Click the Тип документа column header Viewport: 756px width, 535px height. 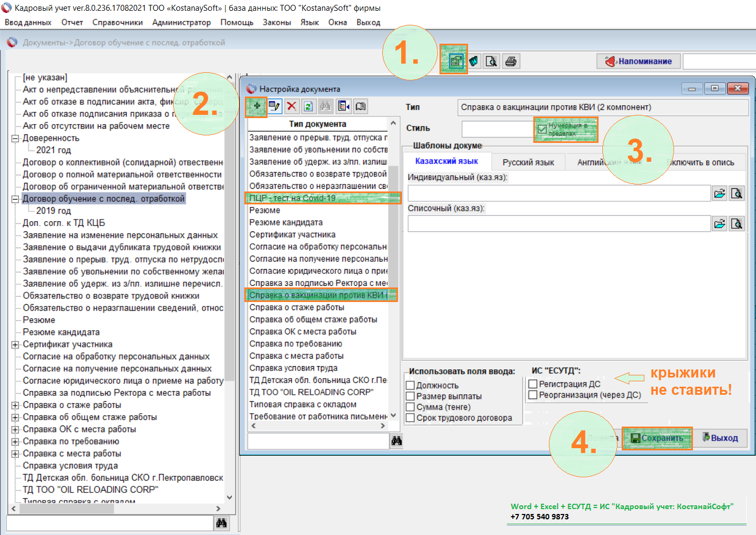(x=318, y=124)
